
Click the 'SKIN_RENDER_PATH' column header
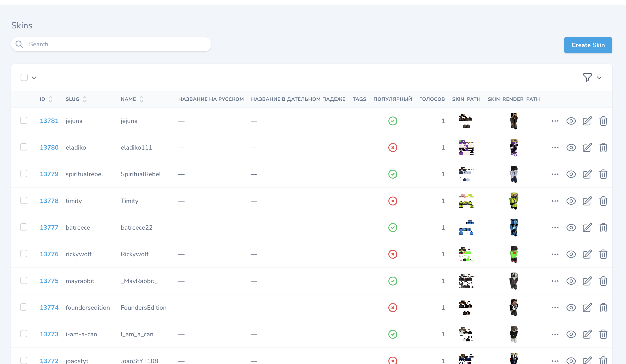(x=514, y=99)
